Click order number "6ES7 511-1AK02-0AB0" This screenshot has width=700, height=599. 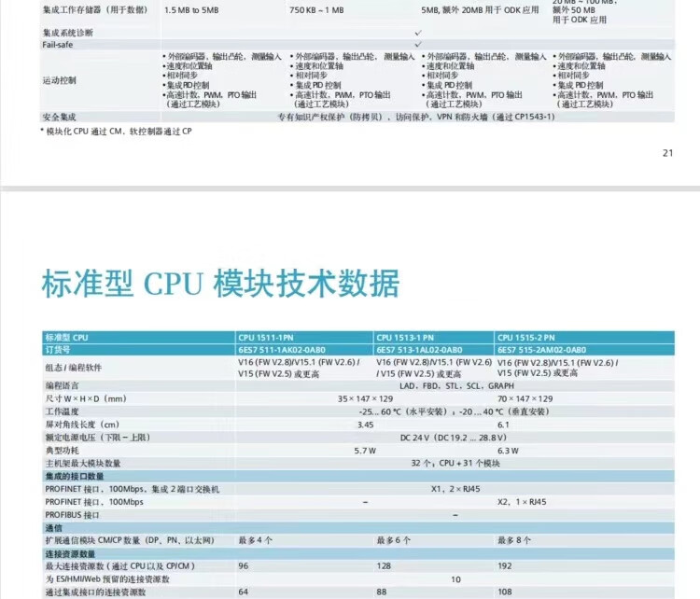tap(282, 350)
